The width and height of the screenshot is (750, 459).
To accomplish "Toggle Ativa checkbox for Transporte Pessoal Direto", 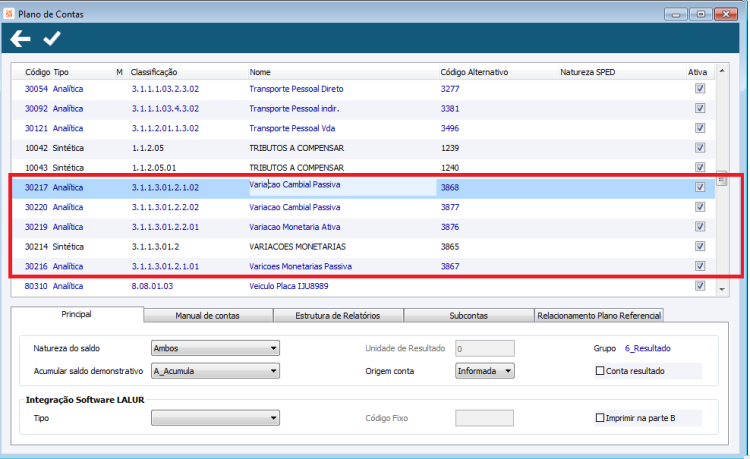I will [700, 88].
